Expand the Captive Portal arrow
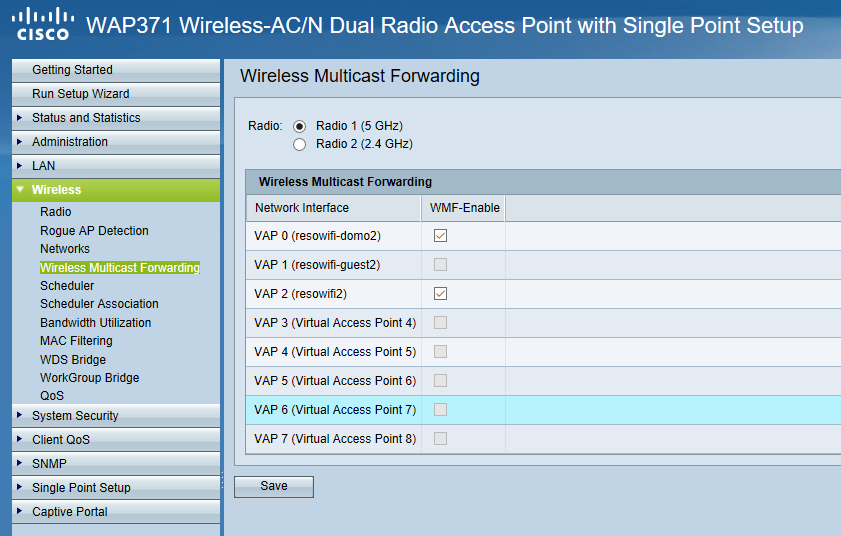 click(x=20, y=511)
